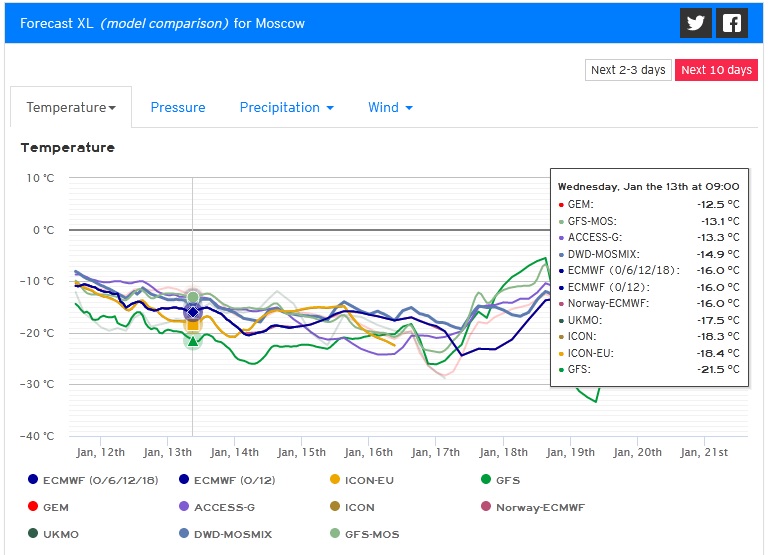This screenshot has width=769, height=555.
Task: Click the DWD-MOSMIX -14.9 °C tooltip row
Action: [649, 254]
